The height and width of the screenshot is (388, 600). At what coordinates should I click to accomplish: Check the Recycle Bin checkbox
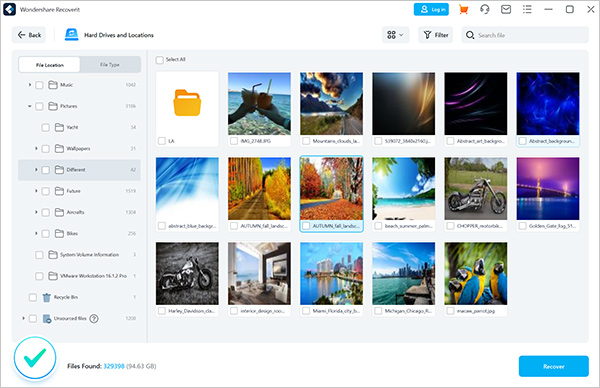pos(33,297)
